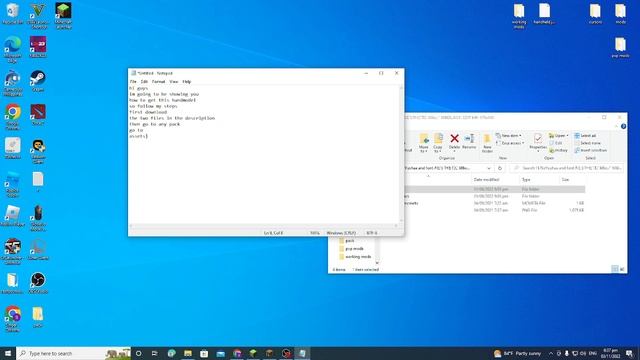Screen dimensions: 640x360
Task: Open Notepad View menu
Action: click(174, 82)
